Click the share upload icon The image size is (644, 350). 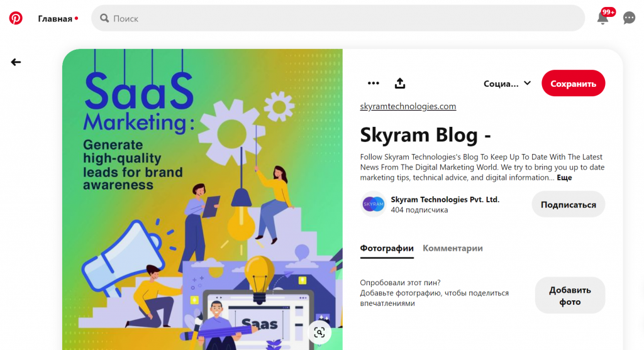[x=399, y=84]
